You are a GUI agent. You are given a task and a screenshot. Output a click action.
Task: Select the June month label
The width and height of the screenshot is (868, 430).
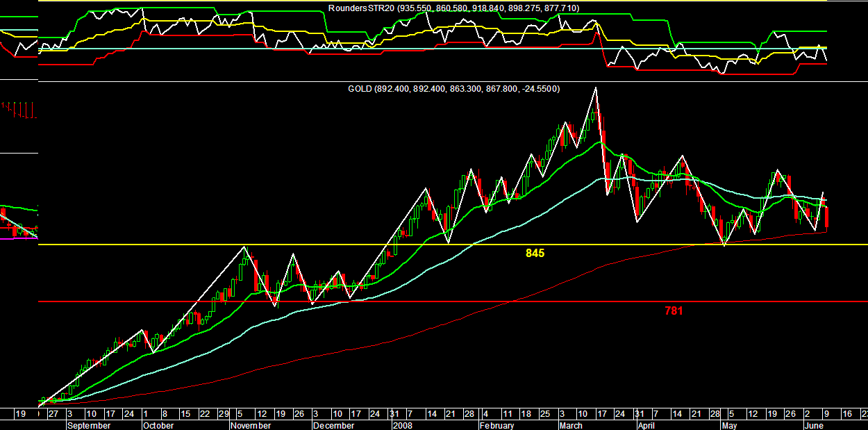[814, 425]
